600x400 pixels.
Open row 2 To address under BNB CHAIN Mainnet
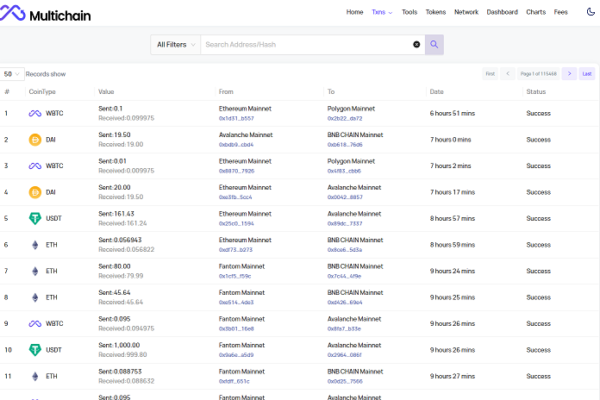[x=345, y=145]
